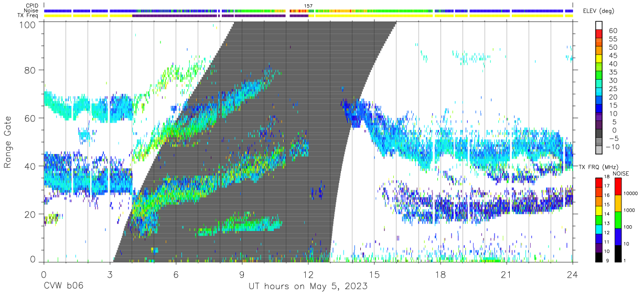
Task: Click the green segment of the NOISE colorbar
Action: [x=617, y=221]
